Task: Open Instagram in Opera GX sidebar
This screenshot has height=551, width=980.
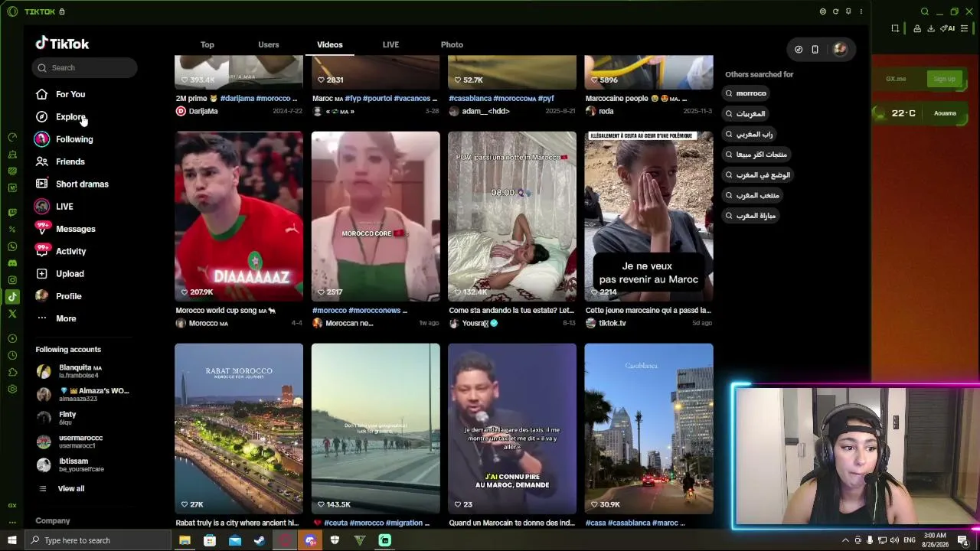Action: pos(12,280)
